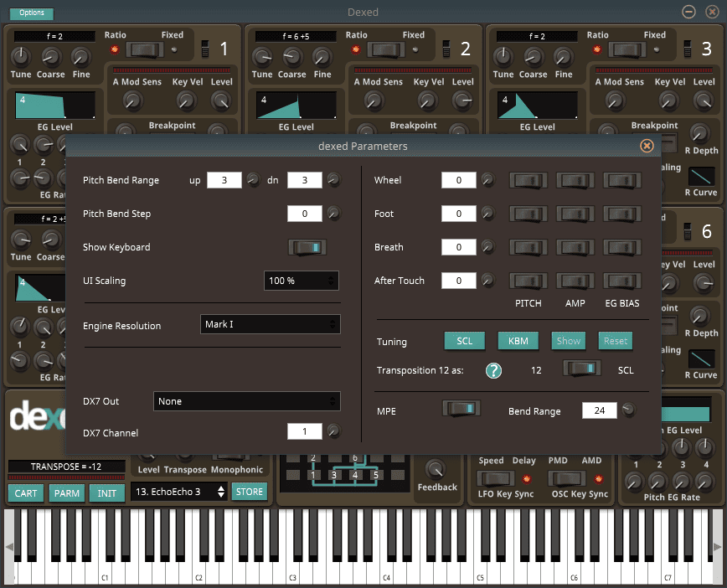Toggle Wheel PITCH switch

point(528,180)
